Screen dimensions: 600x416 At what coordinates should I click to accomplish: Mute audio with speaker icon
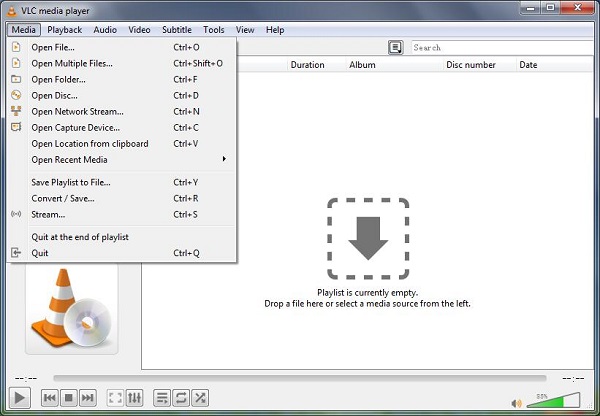(x=517, y=403)
